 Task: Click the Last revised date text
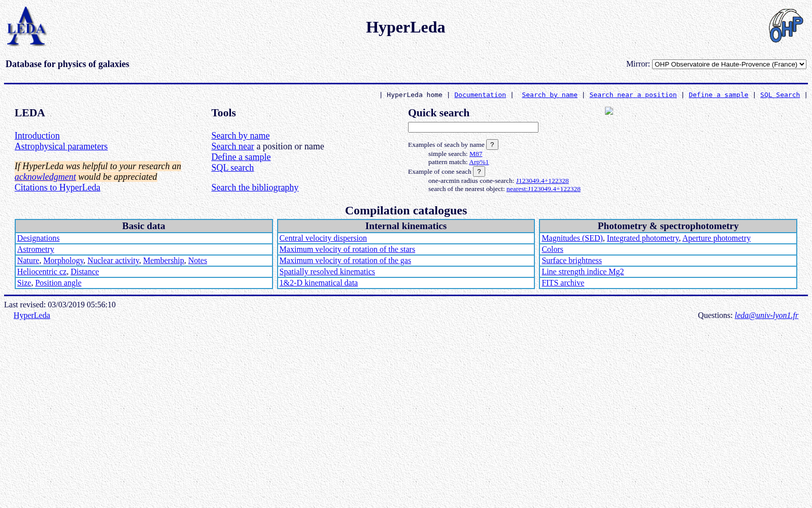click(60, 305)
